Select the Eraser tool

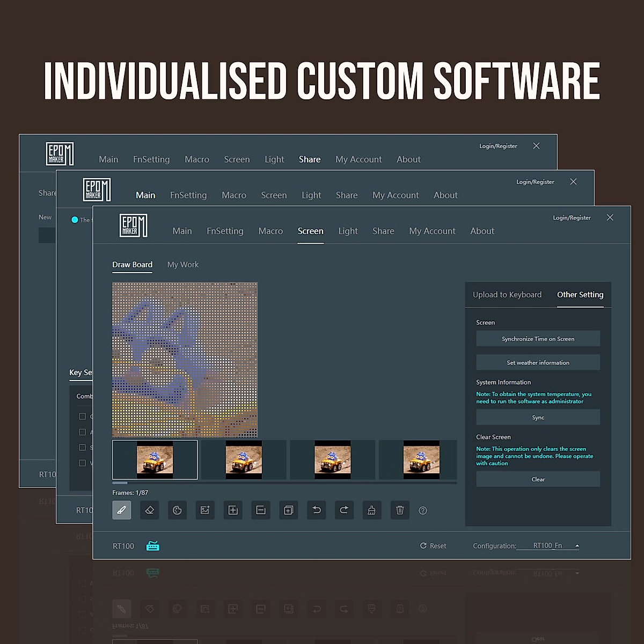[x=150, y=510]
